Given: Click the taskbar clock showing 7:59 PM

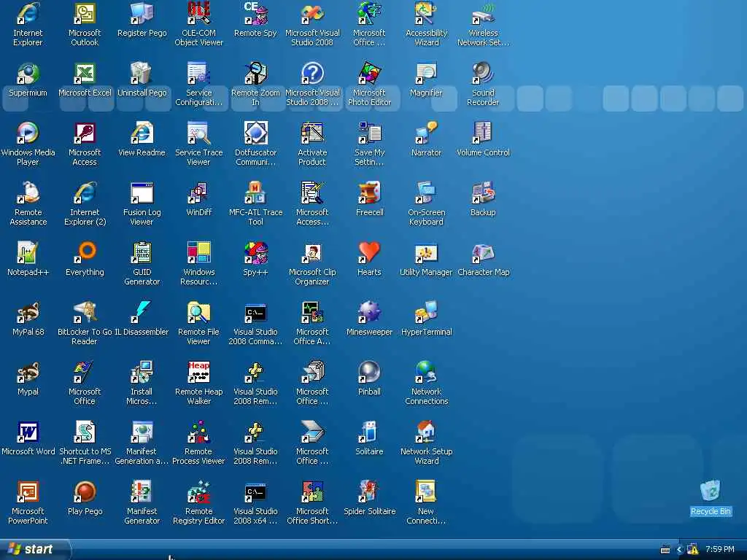Looking at the screenshot, I should pyautogui.click(x=719, y=549).
